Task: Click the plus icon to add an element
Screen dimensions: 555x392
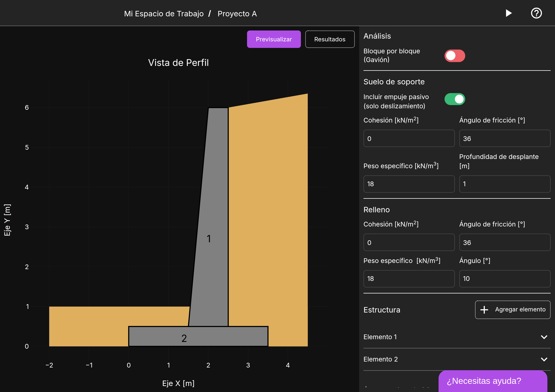Action: [484, 310]
